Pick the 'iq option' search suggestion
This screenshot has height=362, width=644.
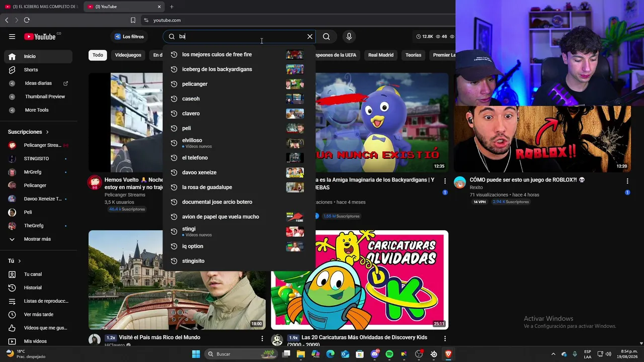tap(239, 246)
